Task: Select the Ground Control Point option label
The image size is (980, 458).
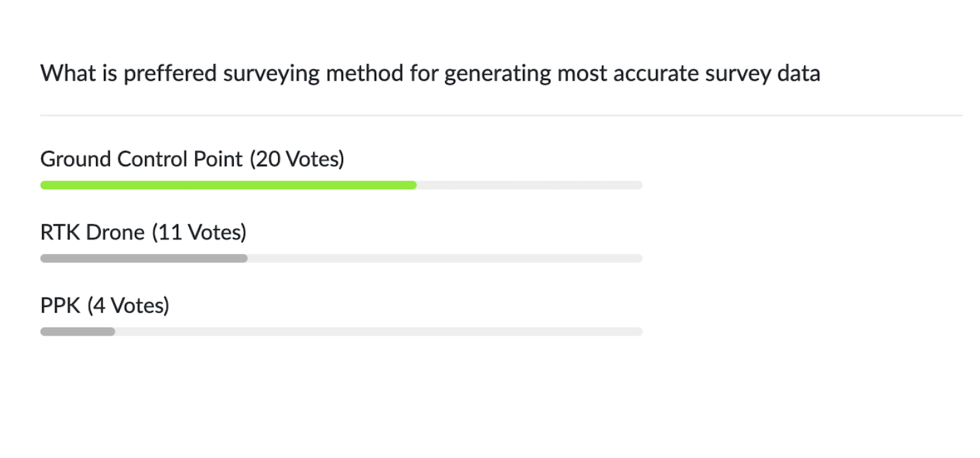Action: [142, 159]
